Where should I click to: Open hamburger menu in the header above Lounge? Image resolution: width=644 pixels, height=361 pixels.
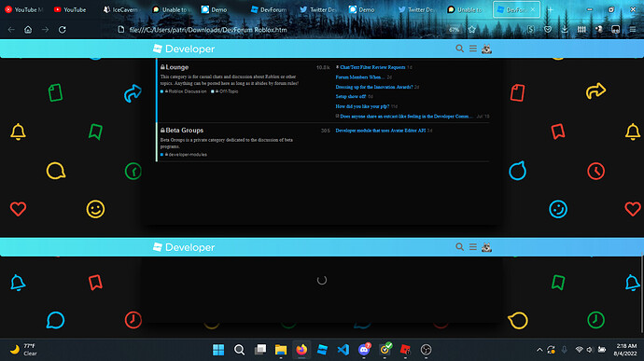coord(473,49)
